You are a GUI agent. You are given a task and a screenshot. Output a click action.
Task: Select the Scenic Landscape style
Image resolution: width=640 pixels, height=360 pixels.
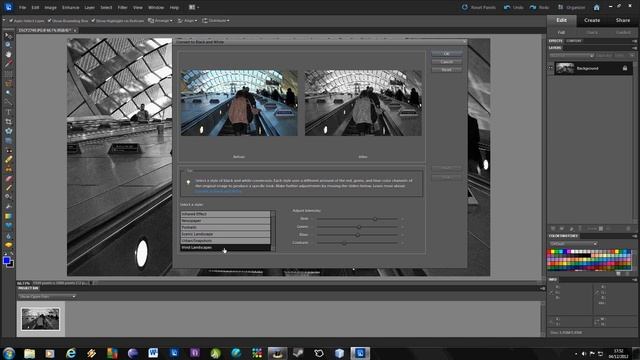tap(225, 234)
